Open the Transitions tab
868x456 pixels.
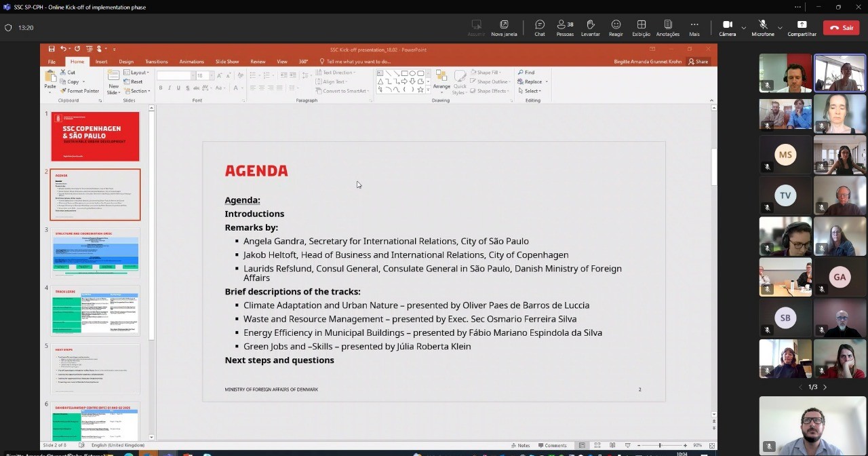coord(156,62)
